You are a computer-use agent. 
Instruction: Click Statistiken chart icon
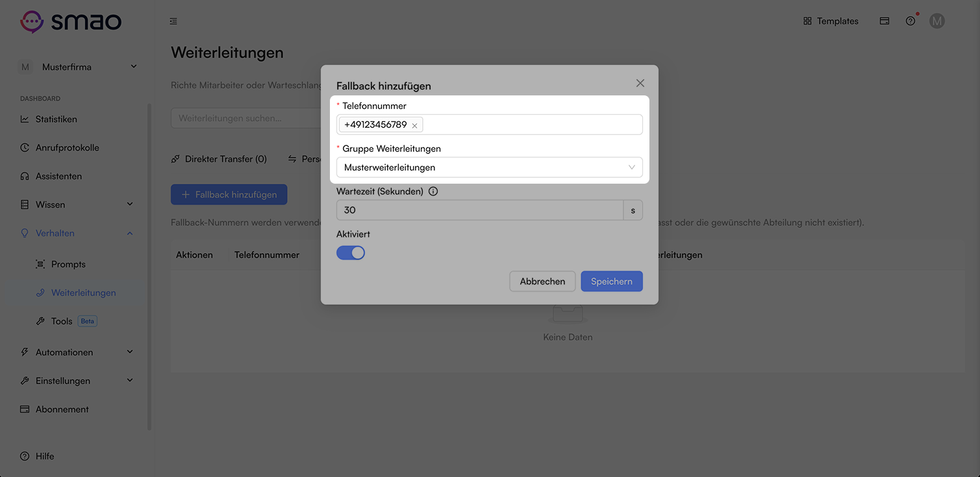tap(25, 119)
